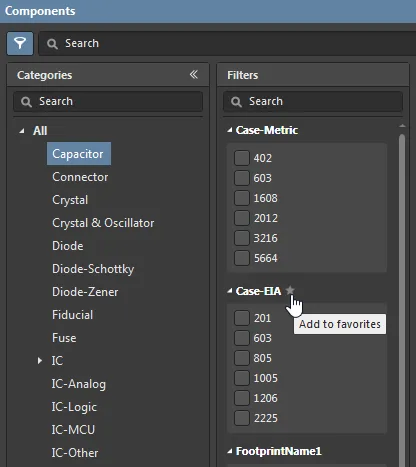Expand the IC category tree node

(40, 360)
